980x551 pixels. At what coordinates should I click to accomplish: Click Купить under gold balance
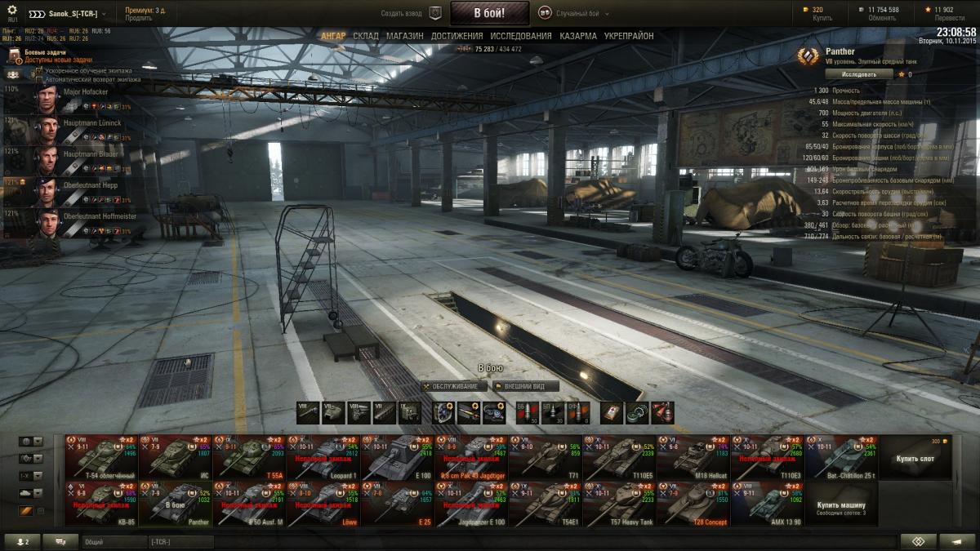(823, 18)
